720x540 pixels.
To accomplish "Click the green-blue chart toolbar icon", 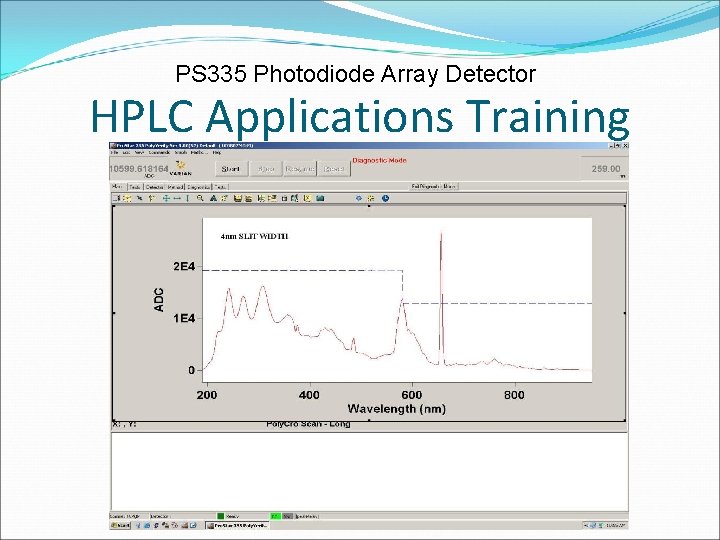I will [x=294, y=198].
